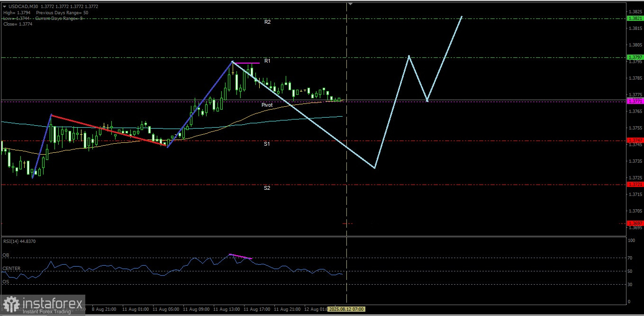Open the dropdown triangle beside USDCAD,M30

pyautogui.click(x=4, y=7)
